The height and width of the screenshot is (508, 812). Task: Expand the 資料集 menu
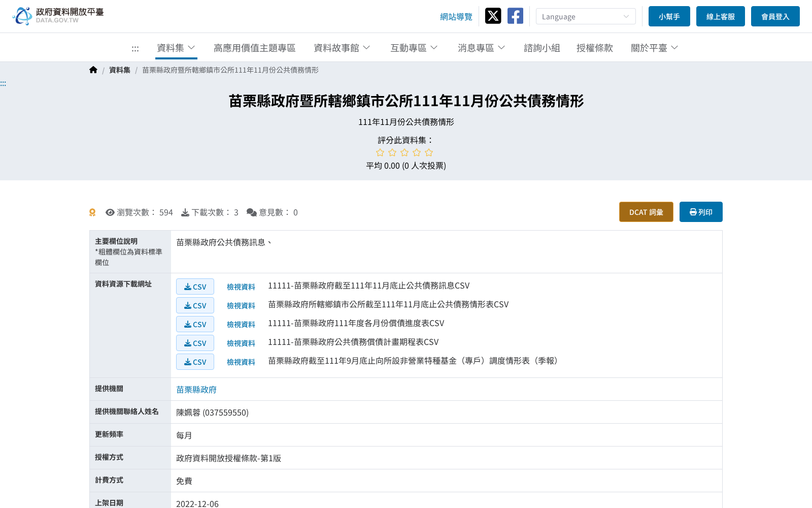pyautogui.click(x=176, y=48)
